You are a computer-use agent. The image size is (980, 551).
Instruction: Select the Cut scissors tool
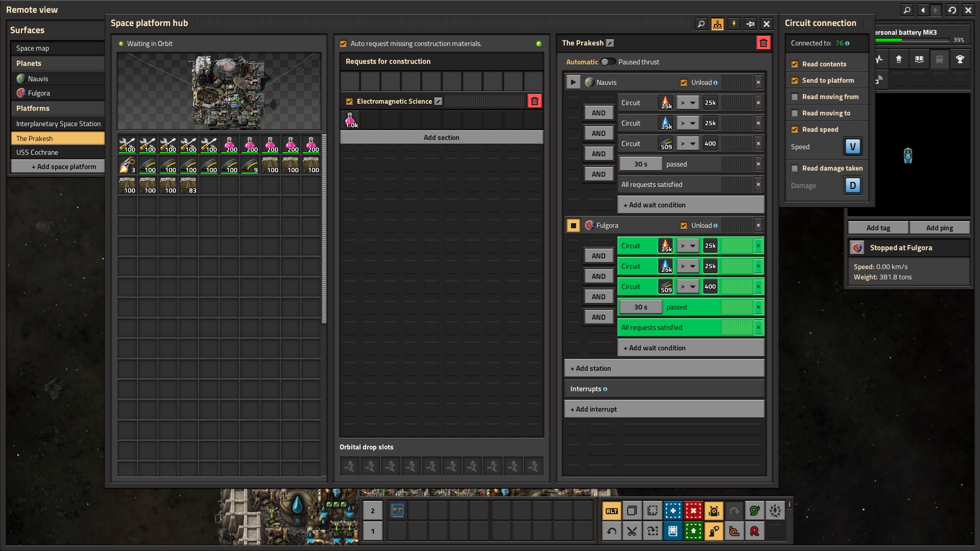point(632,531)
